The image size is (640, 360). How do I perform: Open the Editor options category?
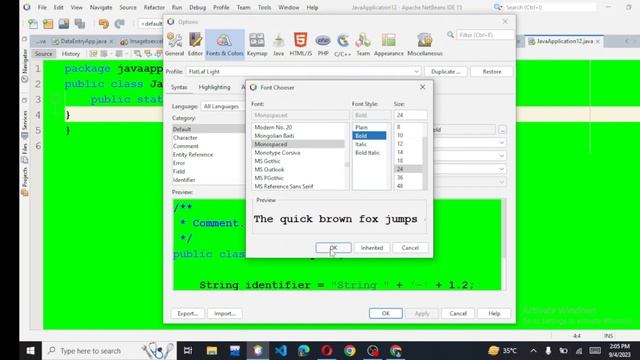(195, 44)
